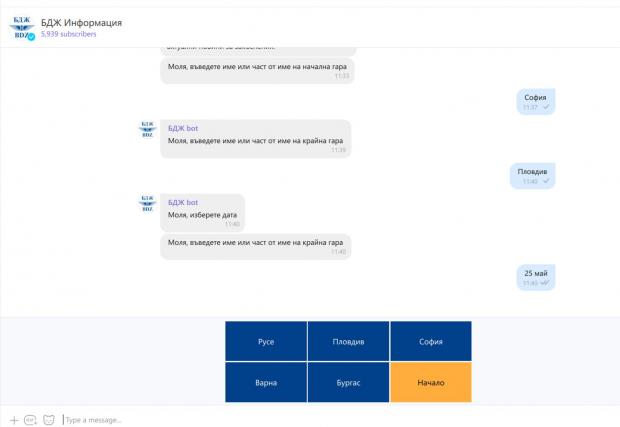This screenshot has width=620, height=427.
Task: Focus the Type a message field
Action: 93,420
